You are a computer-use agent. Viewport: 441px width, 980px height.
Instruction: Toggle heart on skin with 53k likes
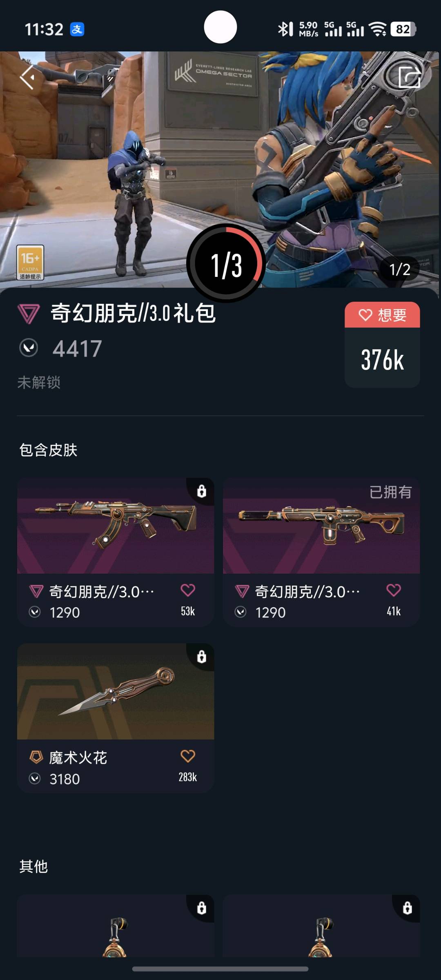[188, 590]
